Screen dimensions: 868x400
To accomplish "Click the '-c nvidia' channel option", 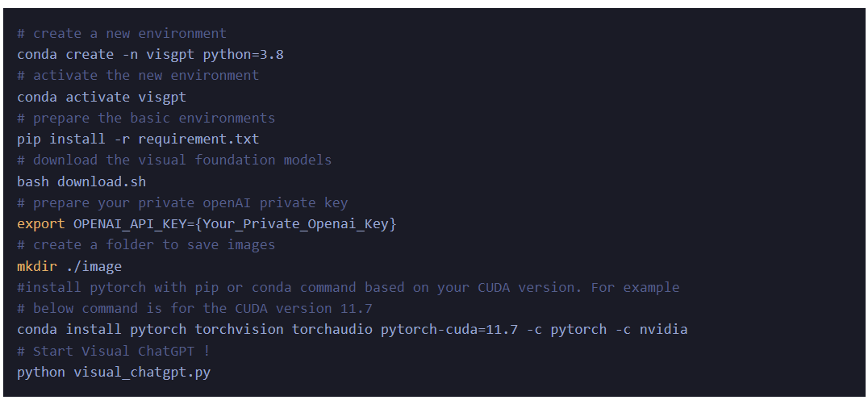I will coord(652,330).
